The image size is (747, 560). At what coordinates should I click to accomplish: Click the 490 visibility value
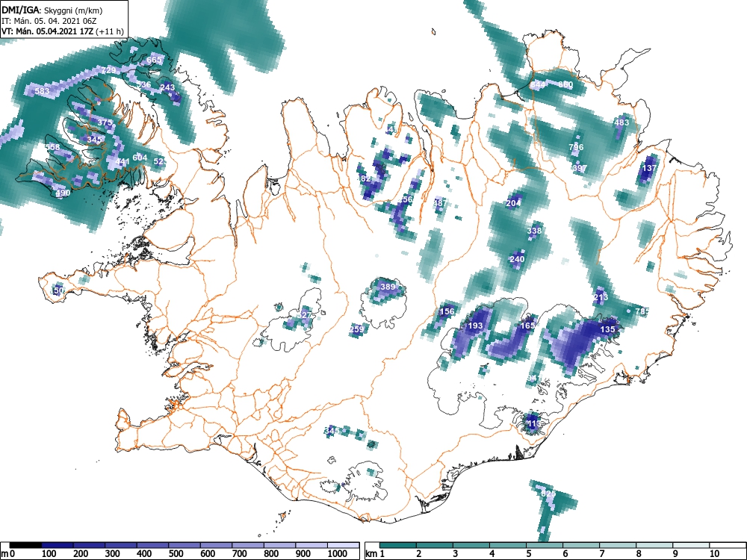coord(63,193)
